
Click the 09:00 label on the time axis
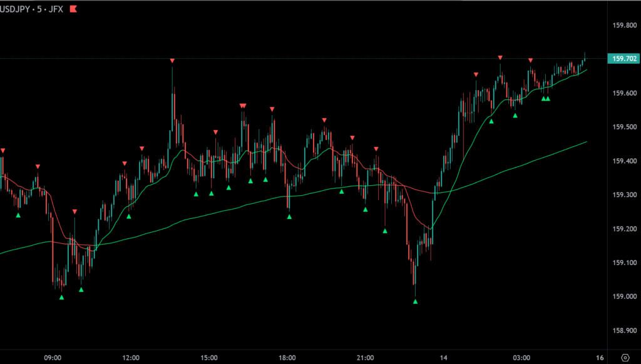point(53,358)
